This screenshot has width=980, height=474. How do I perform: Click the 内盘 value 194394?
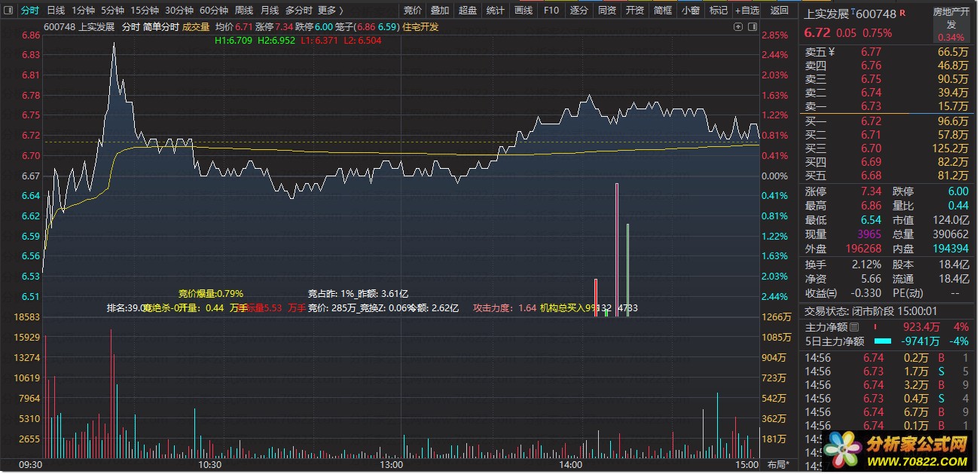point(951,249)
